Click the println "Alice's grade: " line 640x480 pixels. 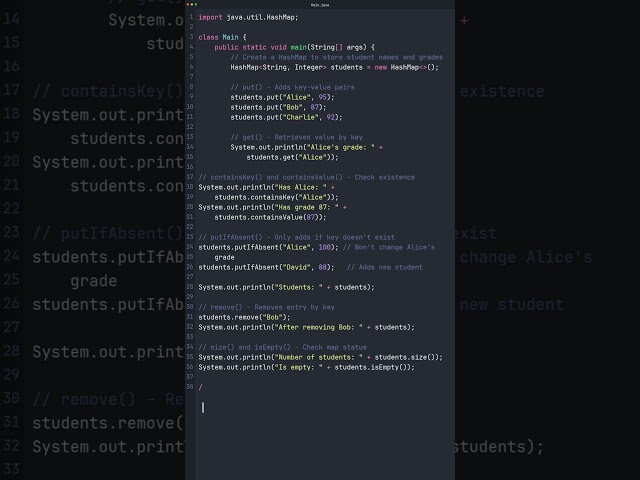[x=307, y=147]
